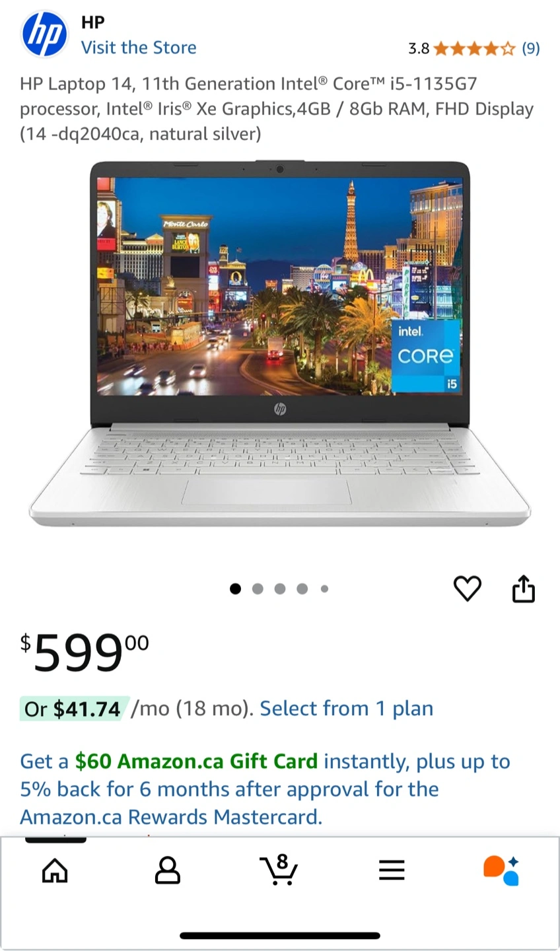The width and height of the screenshot is (560, 951).
Task: Click Visit the Store link
Action: tap(139, 48)
